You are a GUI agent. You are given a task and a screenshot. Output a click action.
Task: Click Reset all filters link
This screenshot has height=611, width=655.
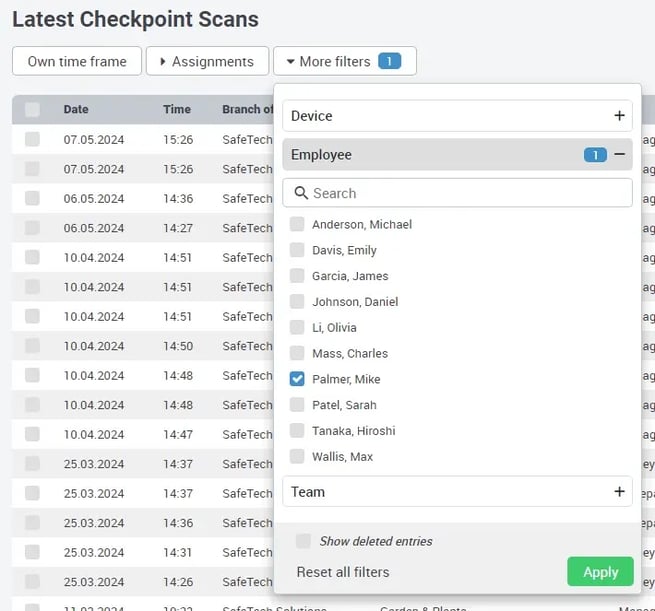(343, 572)
